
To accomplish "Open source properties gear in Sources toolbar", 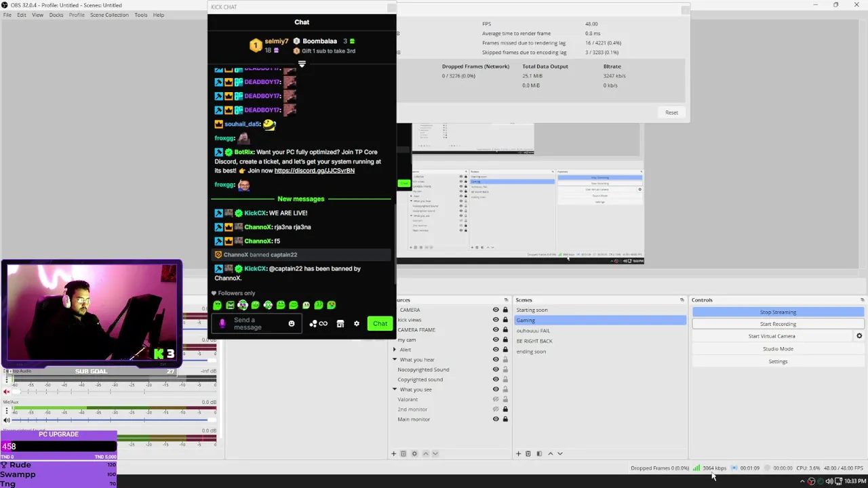I will coord(414,453).
